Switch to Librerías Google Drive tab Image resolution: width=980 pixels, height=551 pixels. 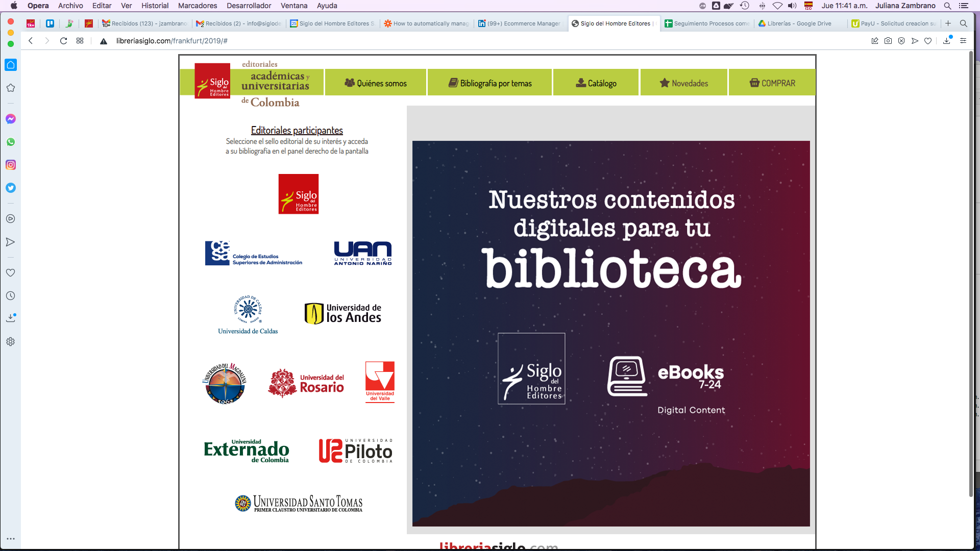click(x=800, y=23)
